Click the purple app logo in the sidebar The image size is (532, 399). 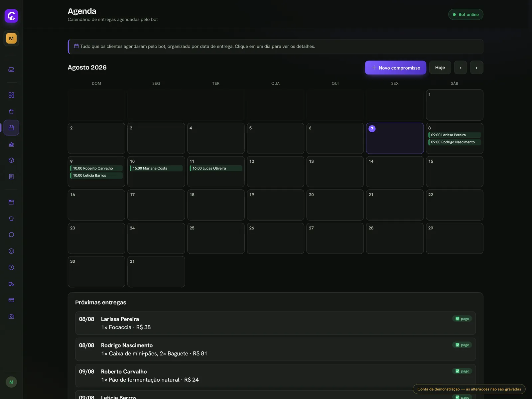(11, 16)
